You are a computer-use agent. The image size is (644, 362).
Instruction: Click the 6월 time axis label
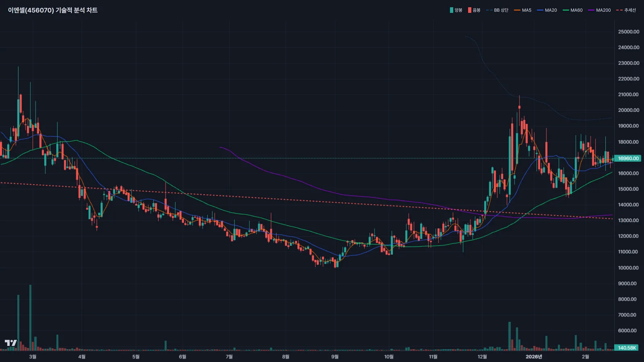(182, 357)
